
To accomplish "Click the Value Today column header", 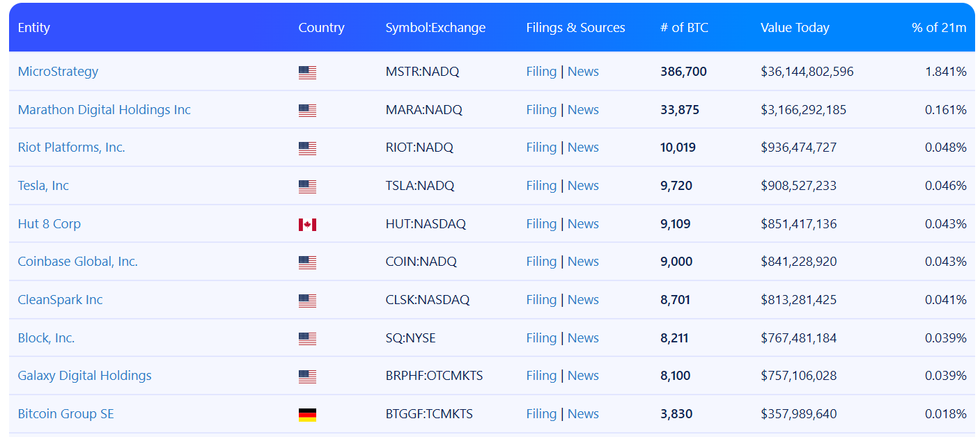I will pos(795,28).
